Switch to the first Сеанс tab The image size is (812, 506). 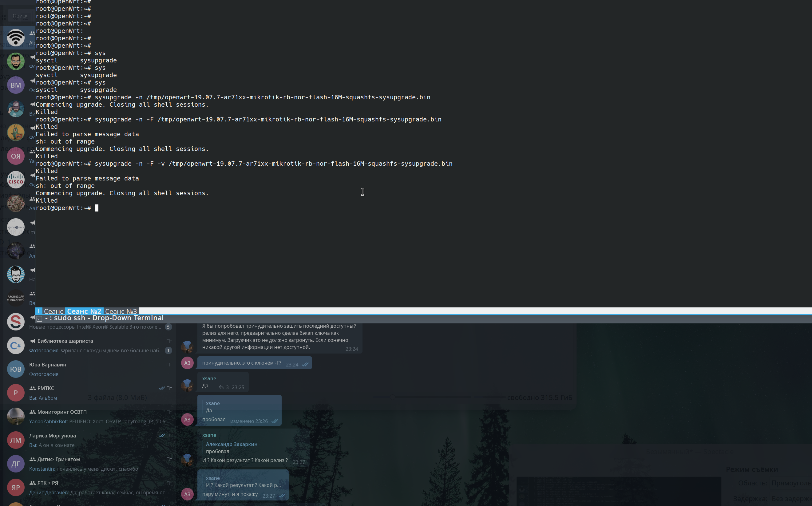coord(53,311)
